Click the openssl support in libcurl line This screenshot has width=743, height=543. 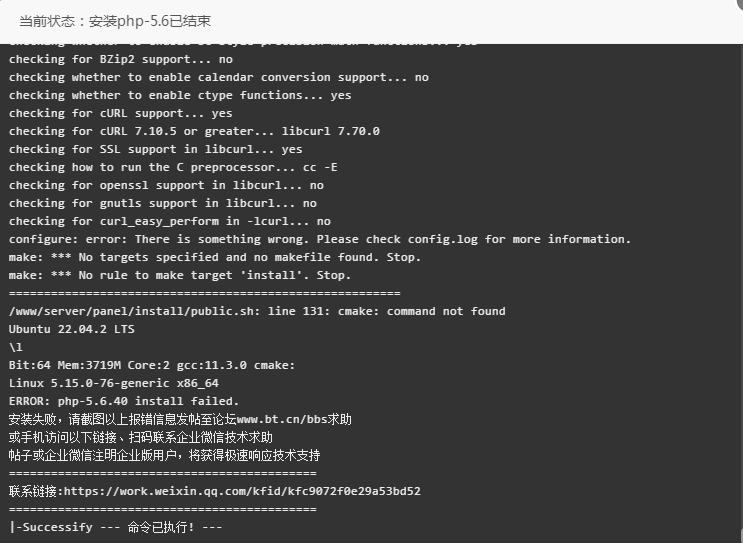166,185
